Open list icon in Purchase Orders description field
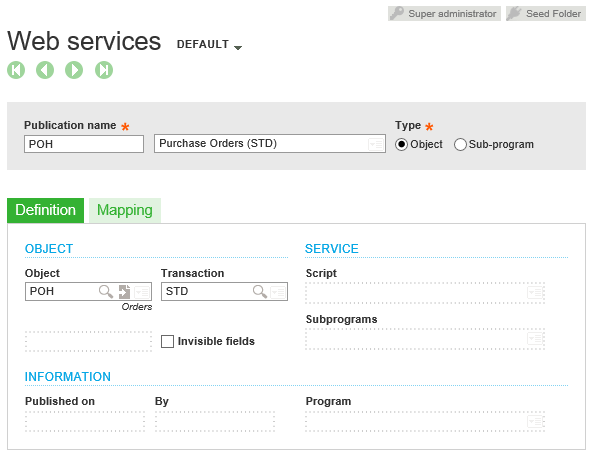The height and width of the screenshot is (456, 595). (376, 145)
